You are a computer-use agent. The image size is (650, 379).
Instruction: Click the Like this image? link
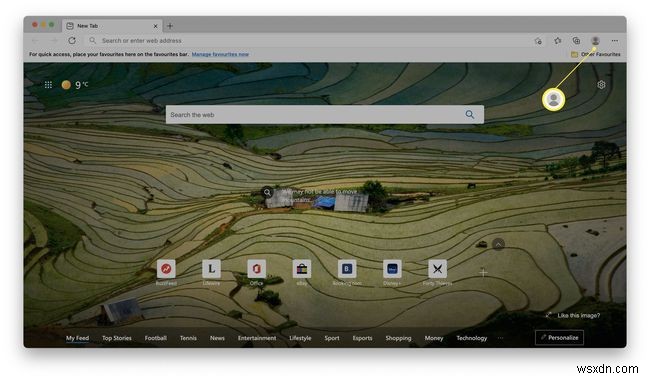click(579, 315)
